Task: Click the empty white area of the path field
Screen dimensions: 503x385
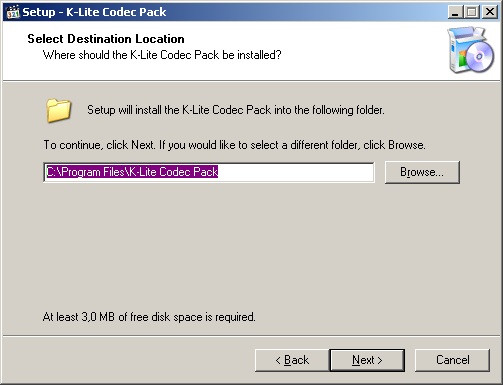Action: (295, 172)
